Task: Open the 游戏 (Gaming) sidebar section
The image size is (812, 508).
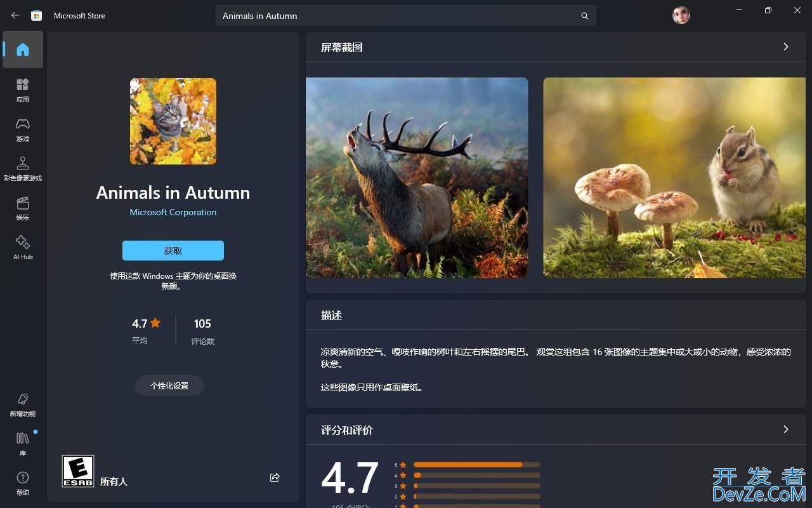Action: [23, 130]
